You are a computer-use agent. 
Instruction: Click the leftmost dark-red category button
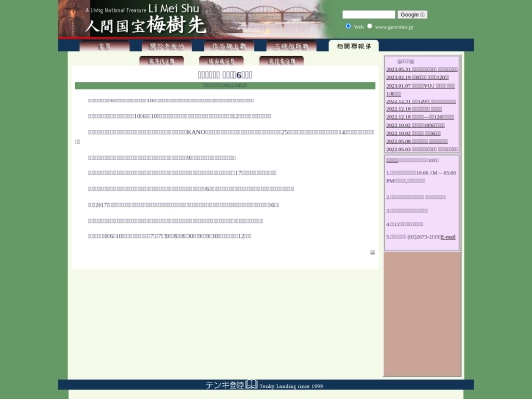point(162,61)
